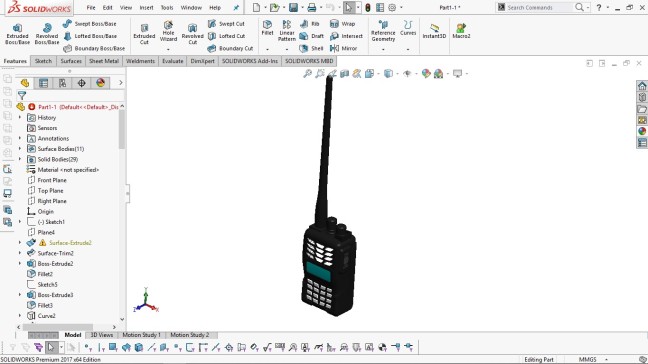
Task: Toggle Instant3D
Action: coord(434,31)
